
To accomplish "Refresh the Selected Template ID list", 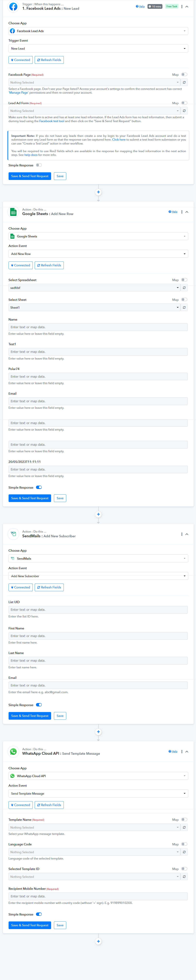I will pos(184,876).
